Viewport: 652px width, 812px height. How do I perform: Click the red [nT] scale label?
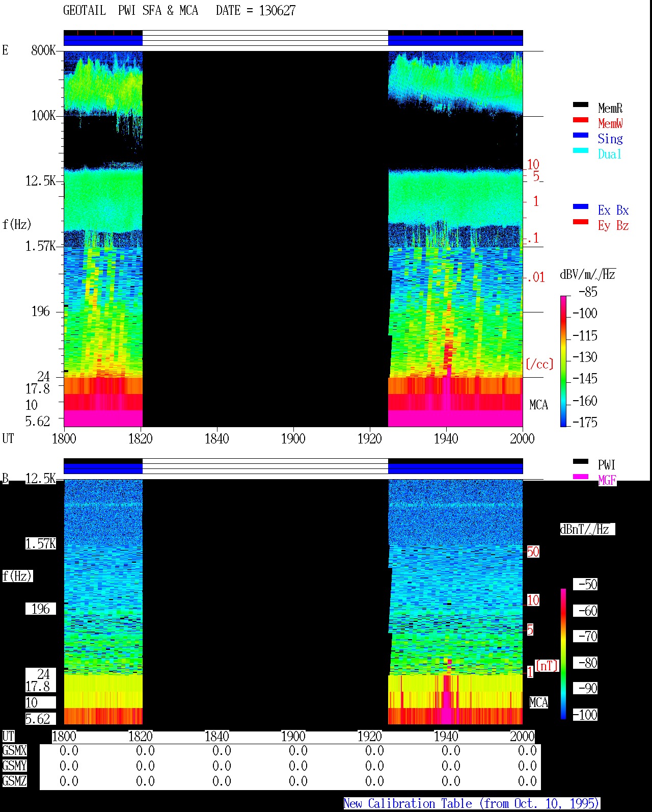click(x=547, y=666)
